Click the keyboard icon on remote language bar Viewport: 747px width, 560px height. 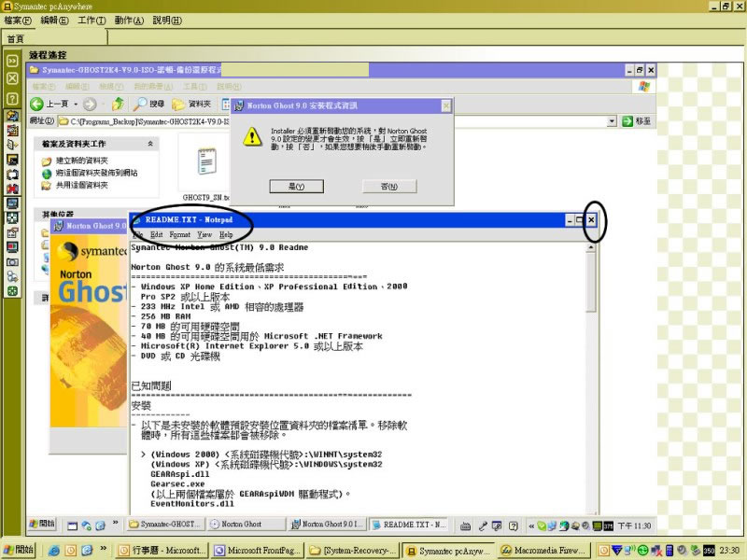point(465,525)
